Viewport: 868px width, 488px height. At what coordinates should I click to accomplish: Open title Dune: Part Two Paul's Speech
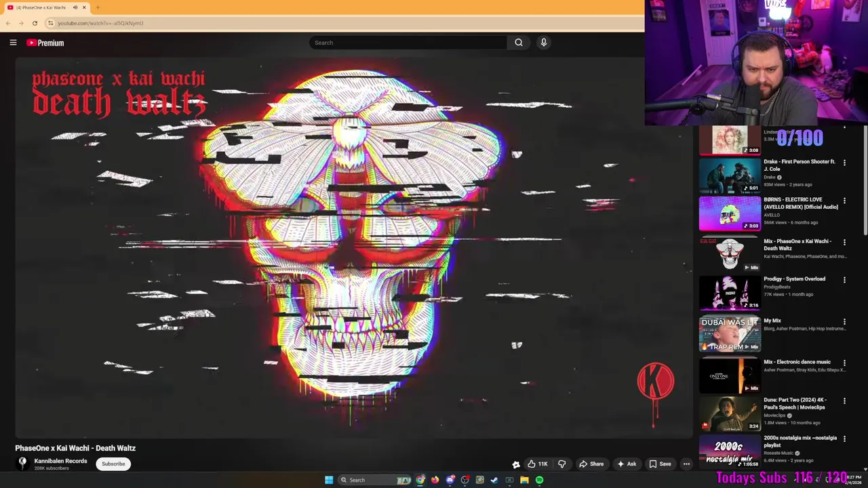795,404
